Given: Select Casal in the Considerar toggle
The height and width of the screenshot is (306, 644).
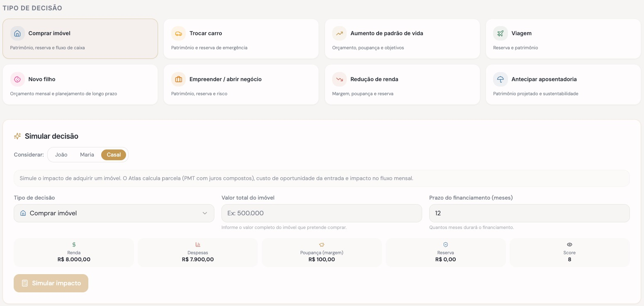Looking at the screenshot, I should [114, 154].
